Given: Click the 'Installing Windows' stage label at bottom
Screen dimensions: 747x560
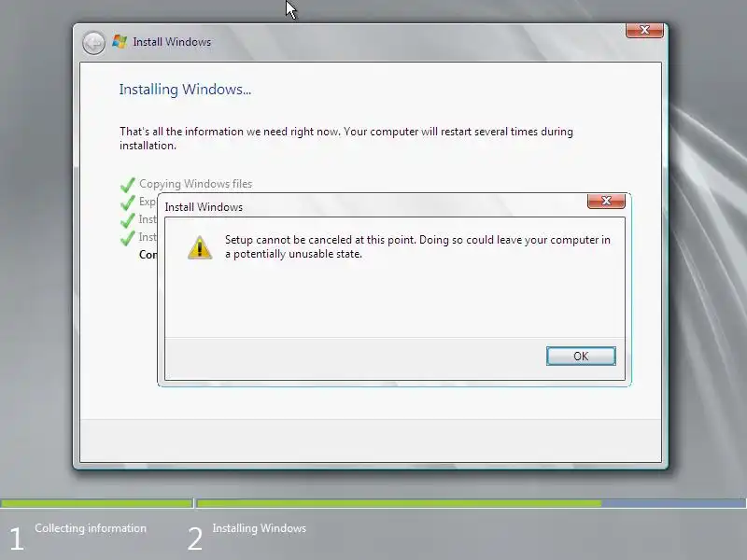Looking at the screenshot, I should (260, 528).
